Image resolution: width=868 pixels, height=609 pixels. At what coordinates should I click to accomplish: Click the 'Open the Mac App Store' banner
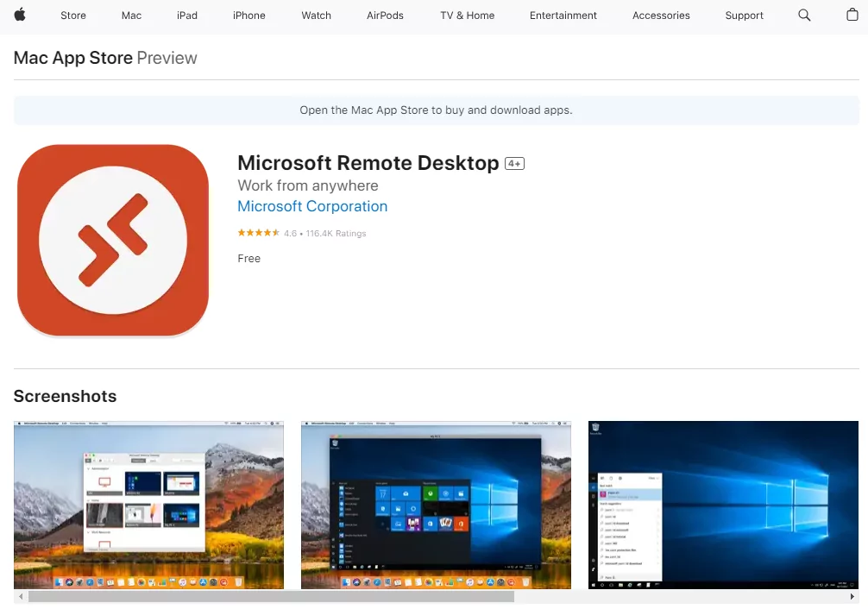pos(437,110)
